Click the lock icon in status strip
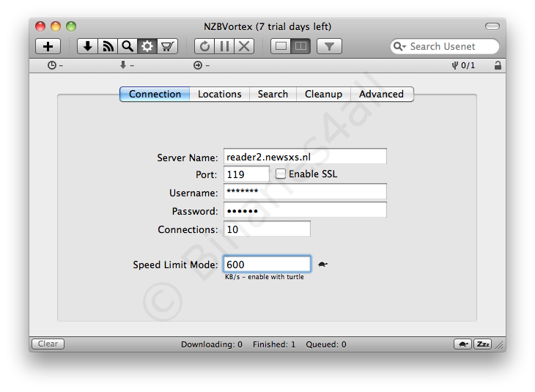 (498, 65)
